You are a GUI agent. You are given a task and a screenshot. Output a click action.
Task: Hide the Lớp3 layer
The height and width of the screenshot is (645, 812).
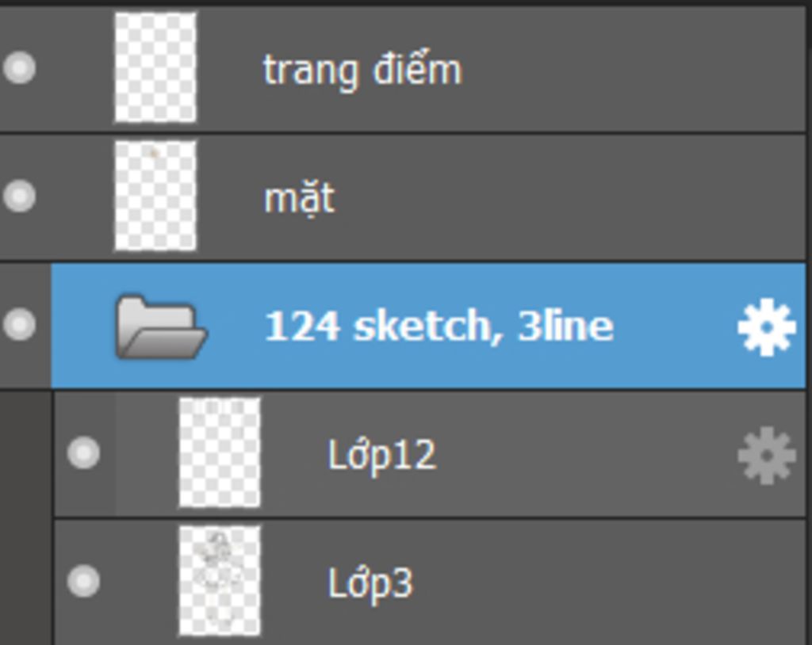coord(83,581)
